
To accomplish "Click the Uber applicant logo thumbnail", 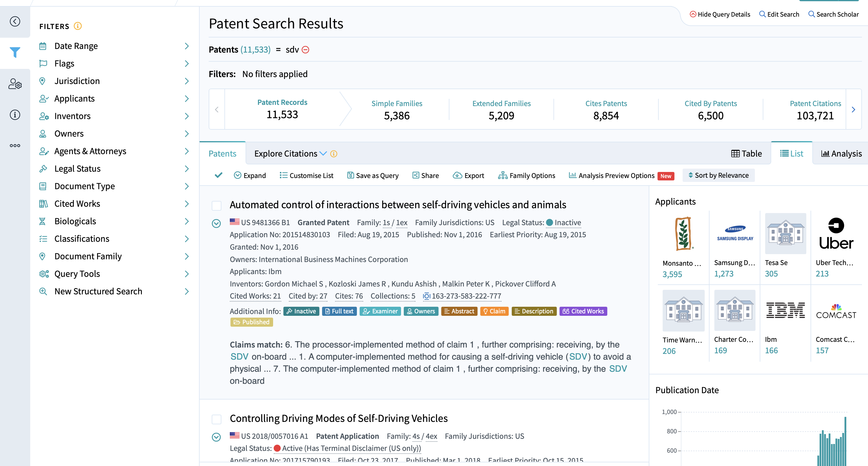I will [836, 234].
